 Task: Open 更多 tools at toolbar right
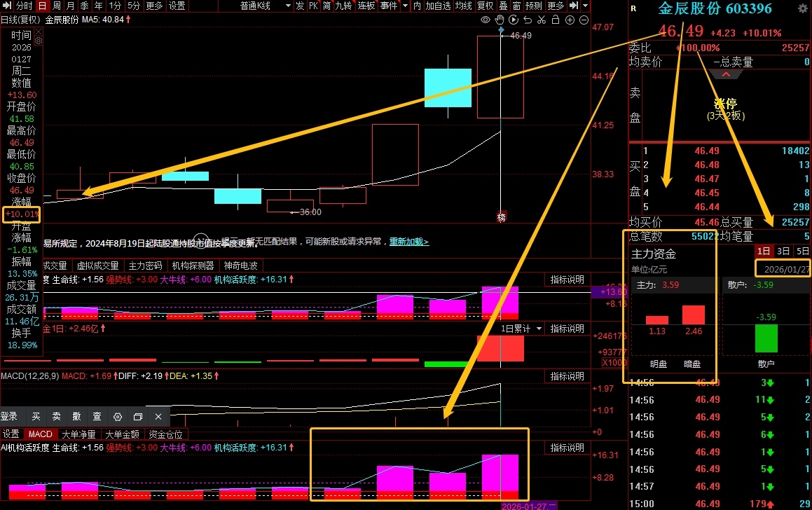[556, 6]
